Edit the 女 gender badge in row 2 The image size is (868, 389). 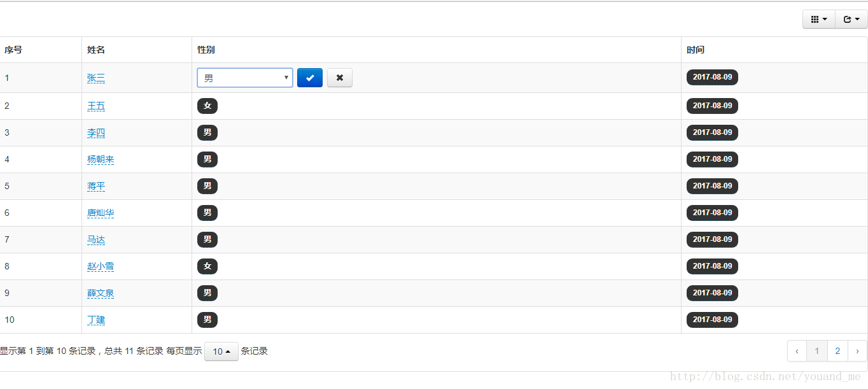click(207, 106)
